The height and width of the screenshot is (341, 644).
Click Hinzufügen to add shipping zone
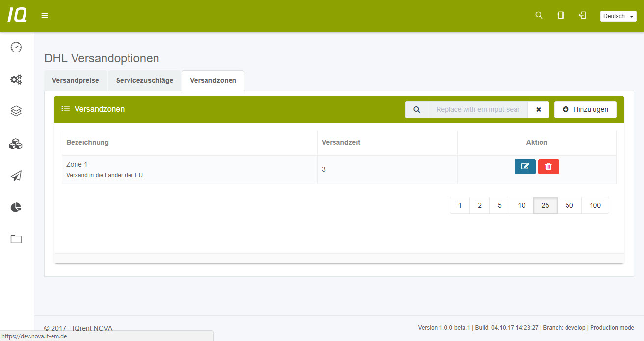tap(585, 109)
